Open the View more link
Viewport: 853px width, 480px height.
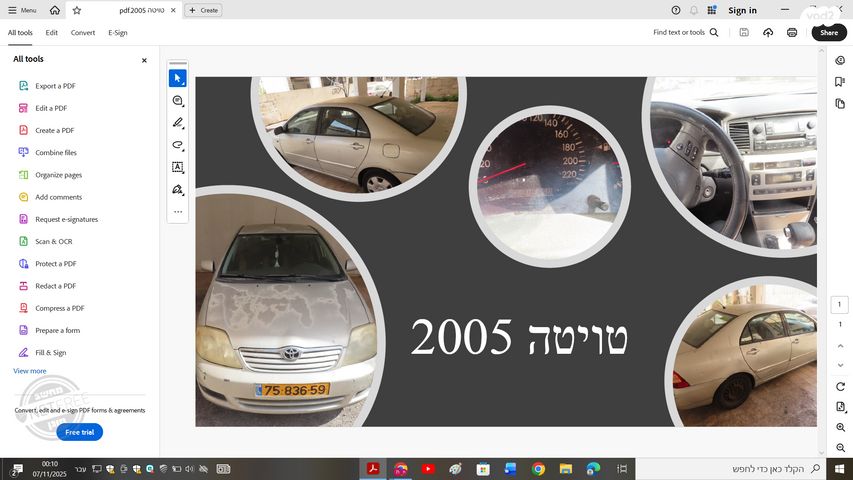30,371
